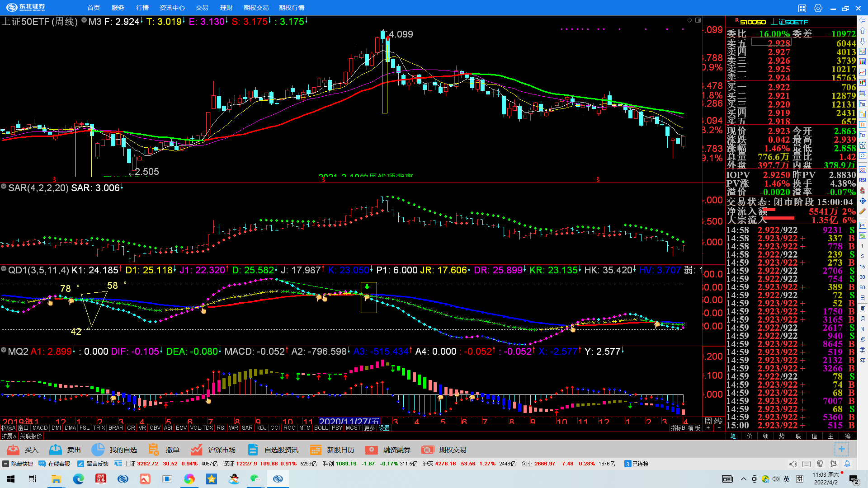
Task: Open the grid layout icon in title bar
Action: tap(802, 8)
